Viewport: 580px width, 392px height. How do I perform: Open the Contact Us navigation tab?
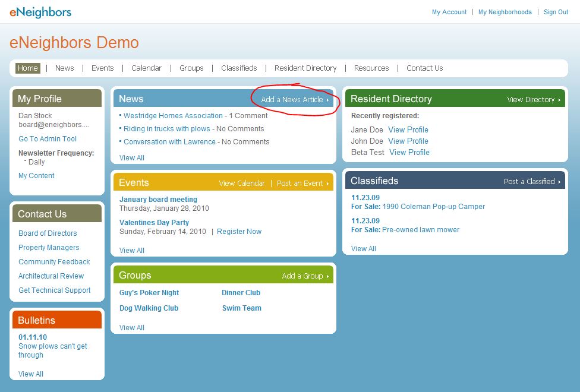click(x=424, y=68)
